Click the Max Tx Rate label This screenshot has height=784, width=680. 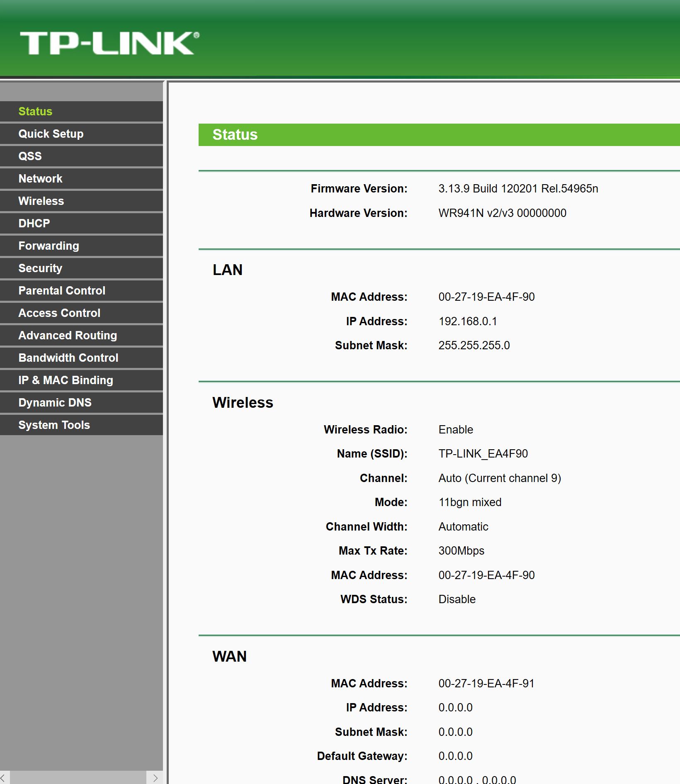click(x=373, y=551)
